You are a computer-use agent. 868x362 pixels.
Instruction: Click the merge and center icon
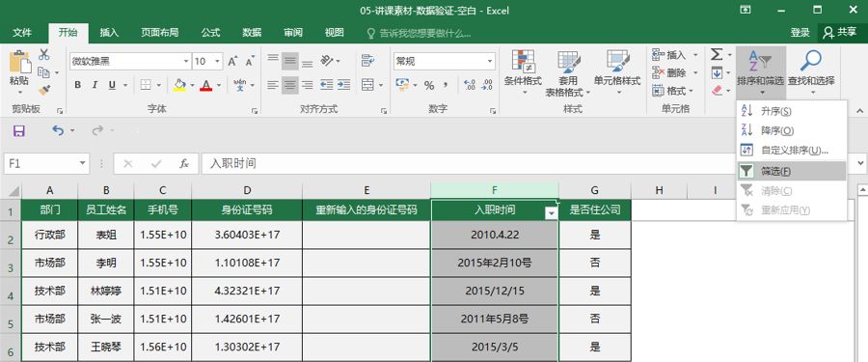coord(367,85)
